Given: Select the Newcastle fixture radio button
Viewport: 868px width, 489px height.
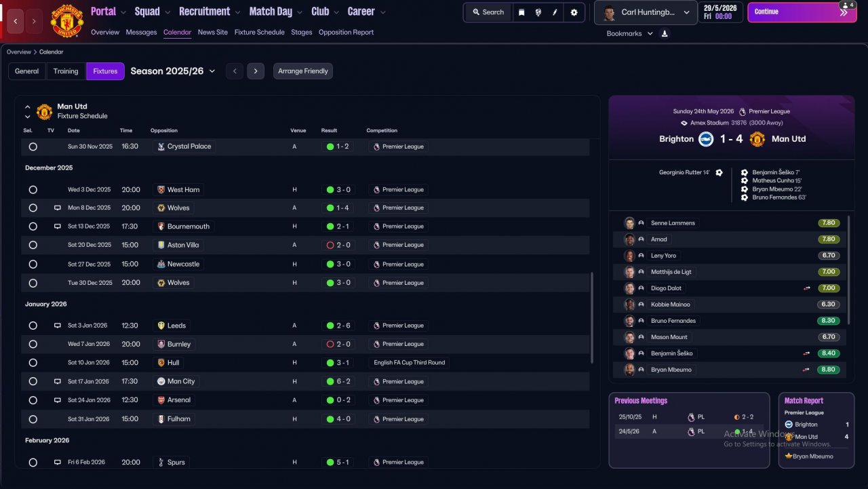Looking at the screenshot, I should pyautogui.click(x=33, y=264).
